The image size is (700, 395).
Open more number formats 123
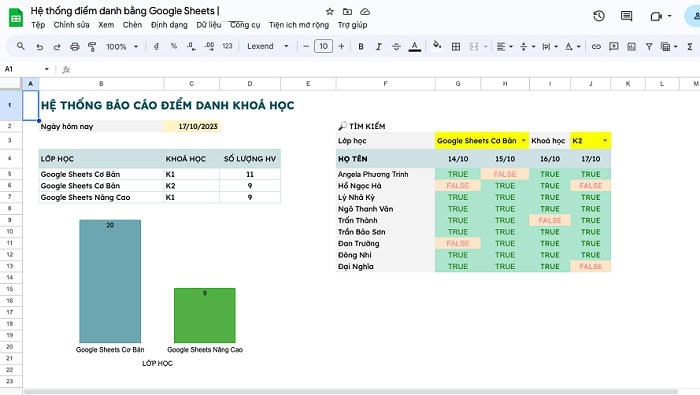227,46
